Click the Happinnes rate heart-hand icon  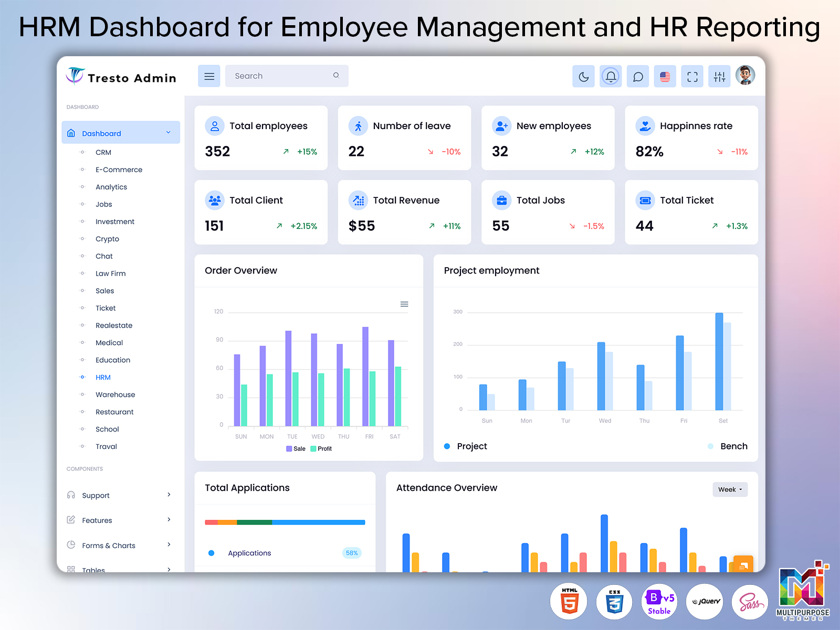click(x=645, y=126)
